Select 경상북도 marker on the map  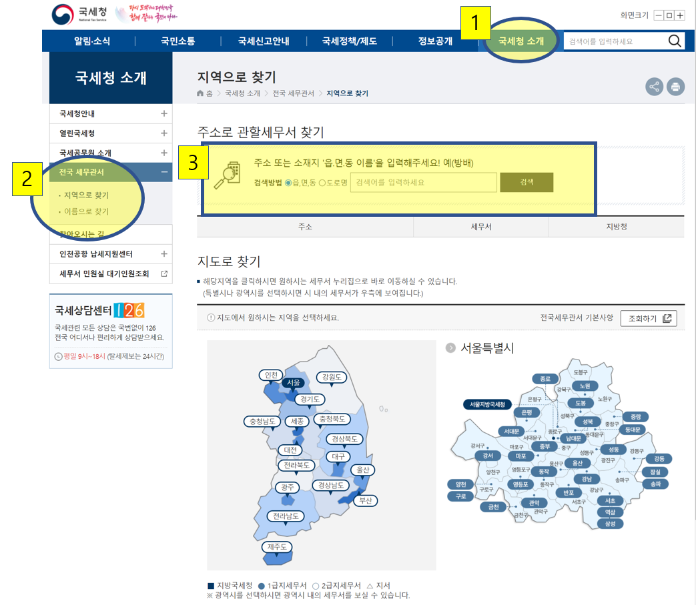[344, 439]
